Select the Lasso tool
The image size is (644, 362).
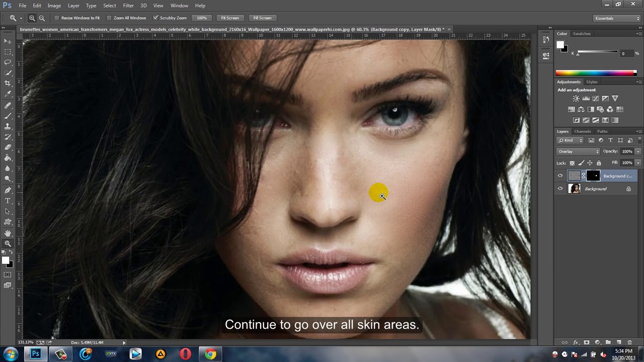tap(8, 62)
